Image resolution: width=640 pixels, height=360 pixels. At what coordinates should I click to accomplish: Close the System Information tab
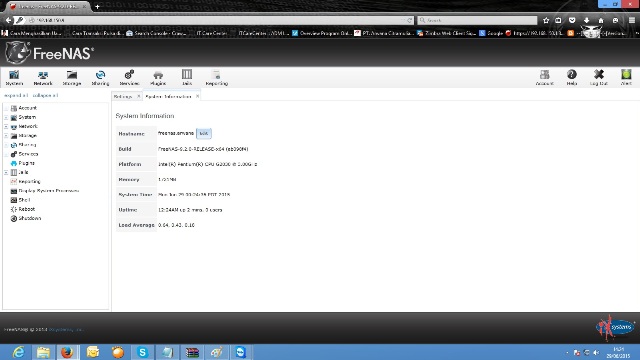click(198, 96)
